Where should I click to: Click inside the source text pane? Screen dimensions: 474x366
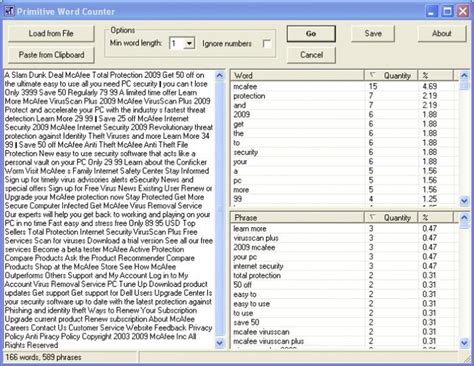click(x=109, y=210)
